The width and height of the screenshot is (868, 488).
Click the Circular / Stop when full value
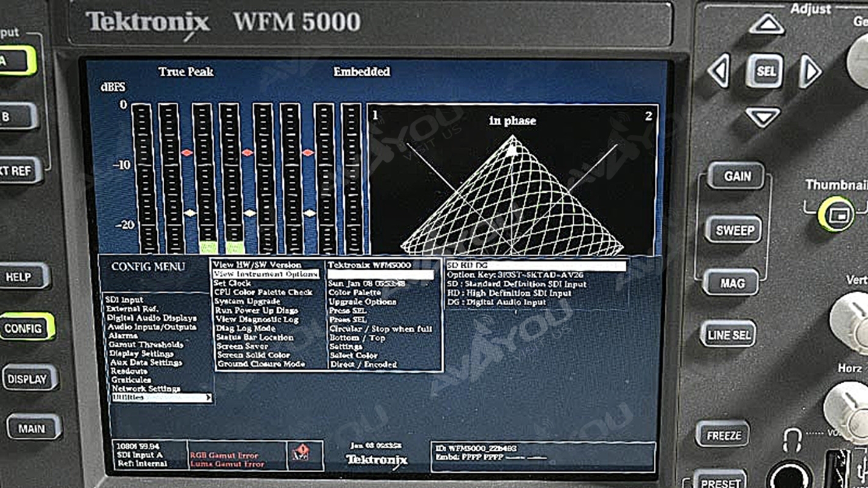[380, 329]
